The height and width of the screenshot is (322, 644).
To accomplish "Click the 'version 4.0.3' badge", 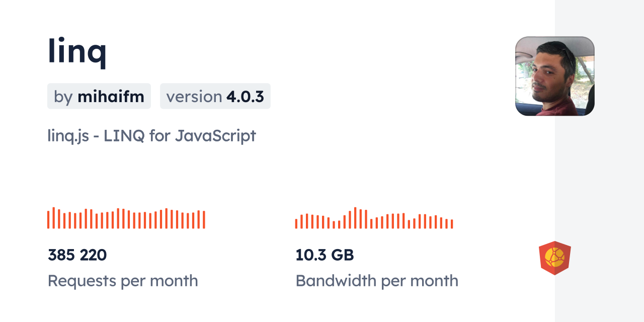I will [215, 96].
